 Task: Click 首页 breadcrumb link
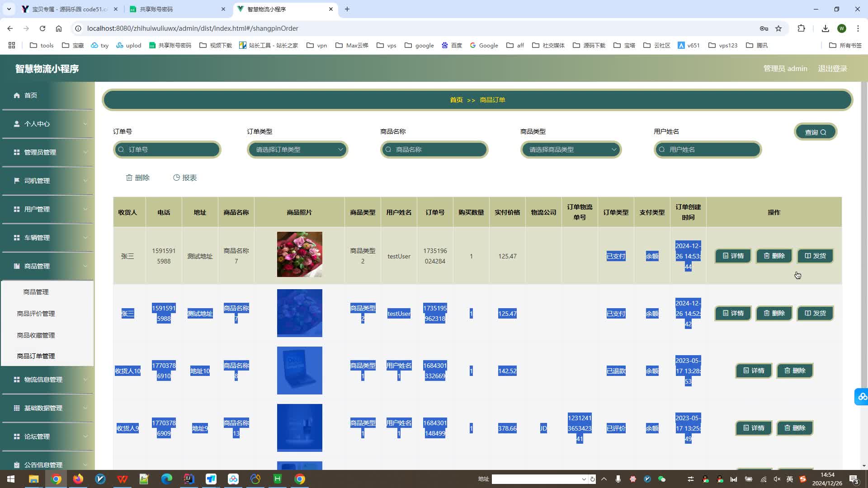click(x=456, y=100)
